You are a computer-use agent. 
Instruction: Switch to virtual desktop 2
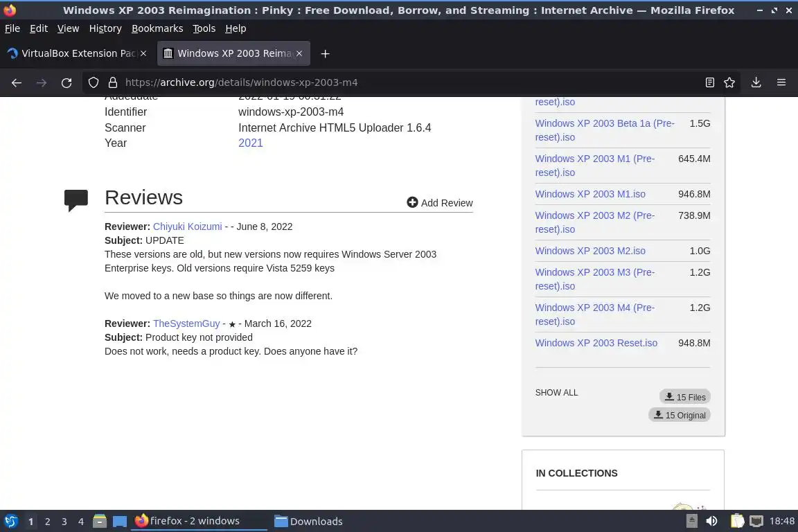(47, 522)
